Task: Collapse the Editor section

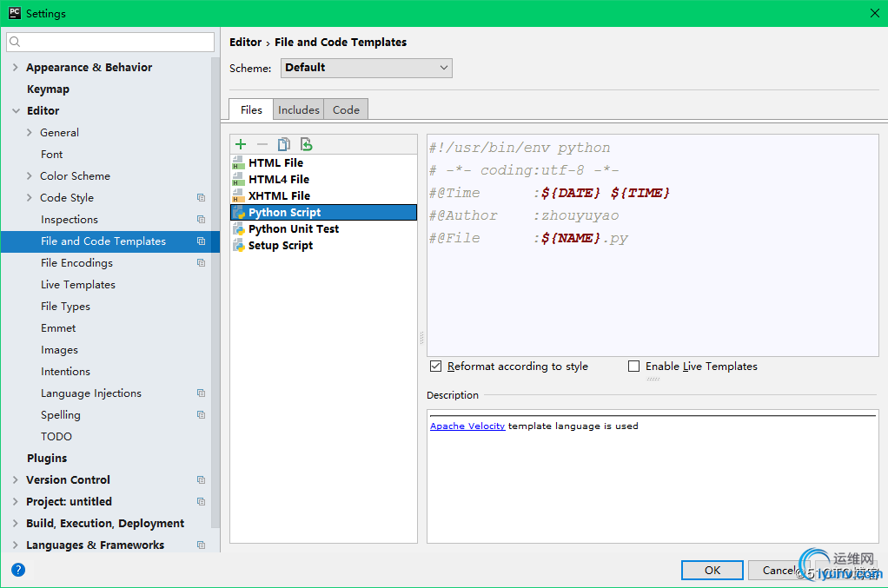Action: point(16,111)
